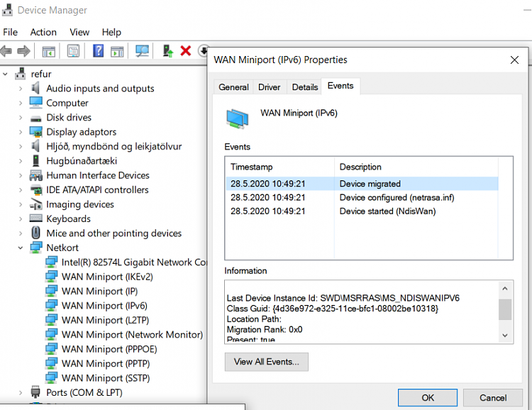The image size is (532, 410).
Task: Select the Imaging devices icon
Action: 35,204
